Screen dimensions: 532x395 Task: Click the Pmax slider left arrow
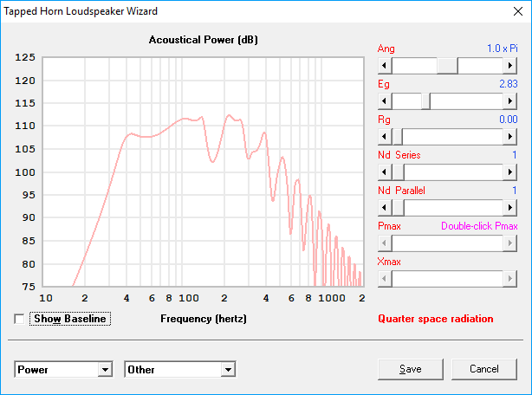click(x=385, y=243)
